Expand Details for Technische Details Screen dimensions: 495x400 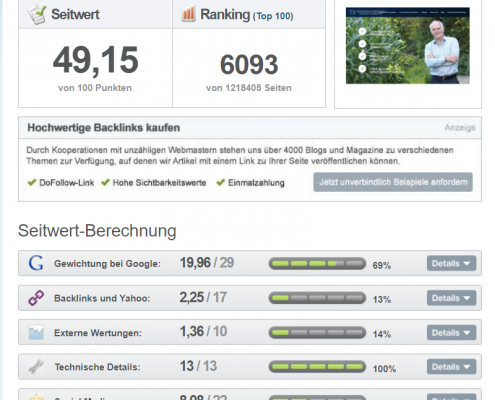(451, 367)
